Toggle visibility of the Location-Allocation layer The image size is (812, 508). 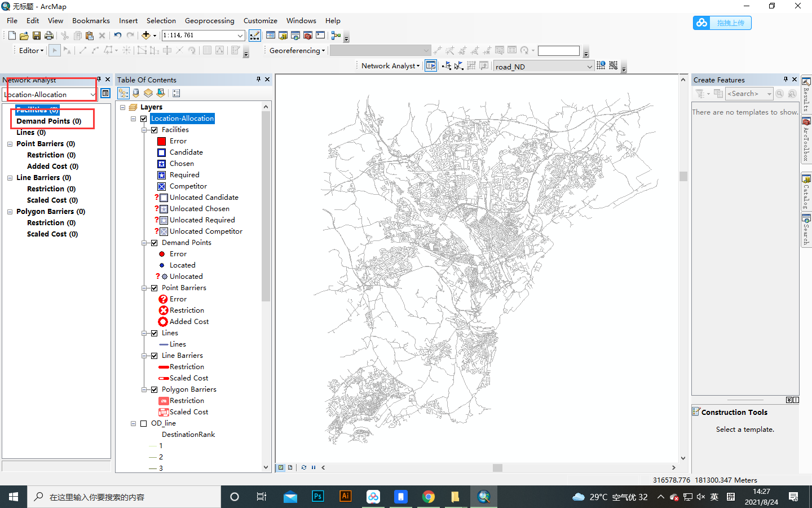[142, 119]
